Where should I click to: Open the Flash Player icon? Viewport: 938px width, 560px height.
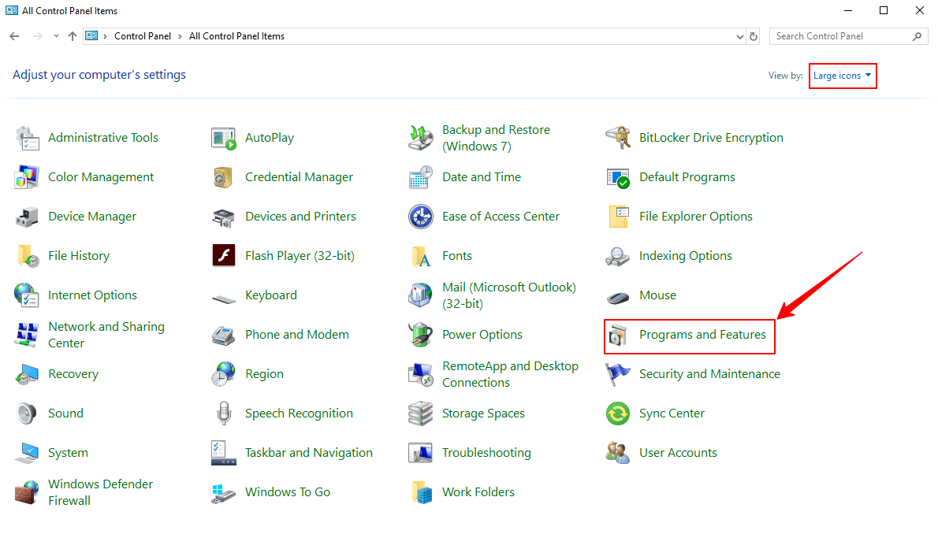tap(224, 256)
